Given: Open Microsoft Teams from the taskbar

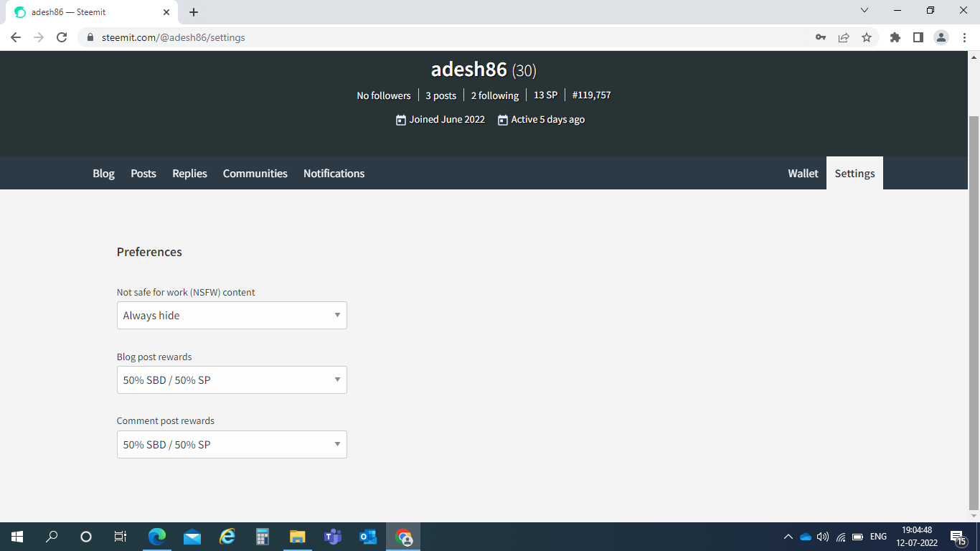Looking at the screenshot, I should pyautogui.click(x=333, y=536).
